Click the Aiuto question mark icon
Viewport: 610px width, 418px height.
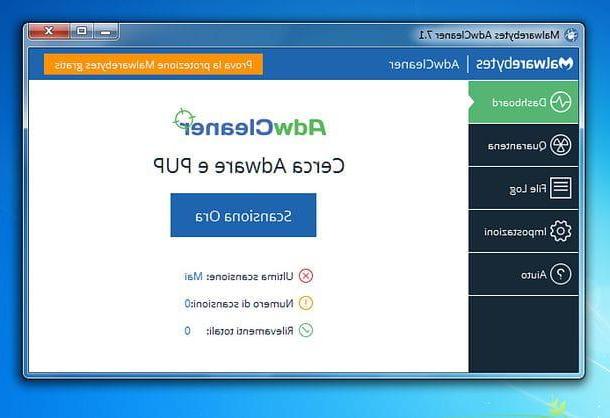561,274
